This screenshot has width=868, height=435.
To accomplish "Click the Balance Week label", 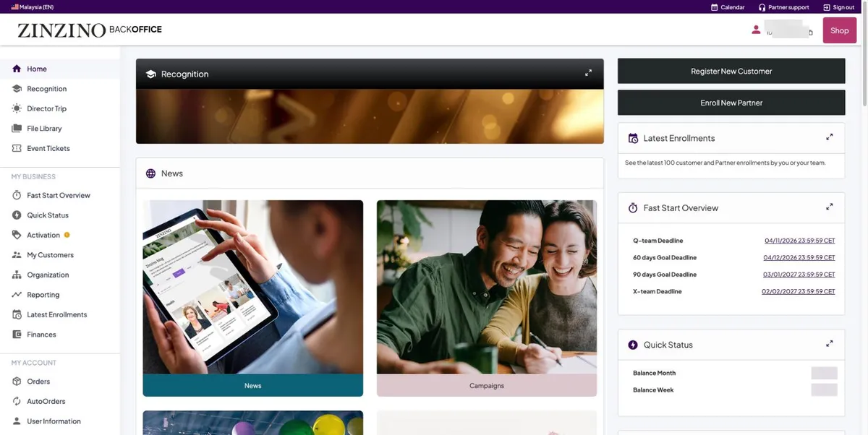I will (653, 390).
